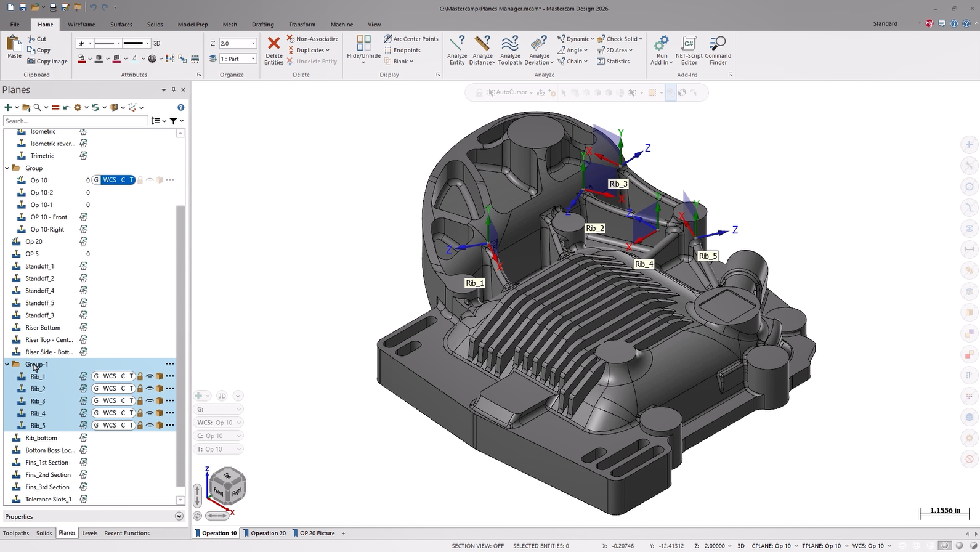Switch to the Operation 20 viewsheet tab
Viewport: 980px width, 552px height.
265,533
